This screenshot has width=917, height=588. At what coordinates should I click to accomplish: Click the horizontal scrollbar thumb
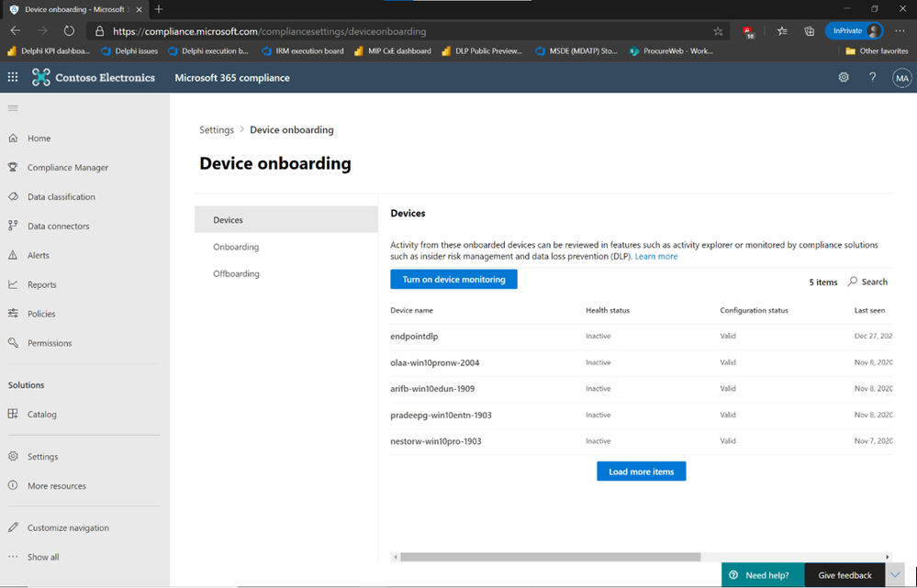[551, 557]
